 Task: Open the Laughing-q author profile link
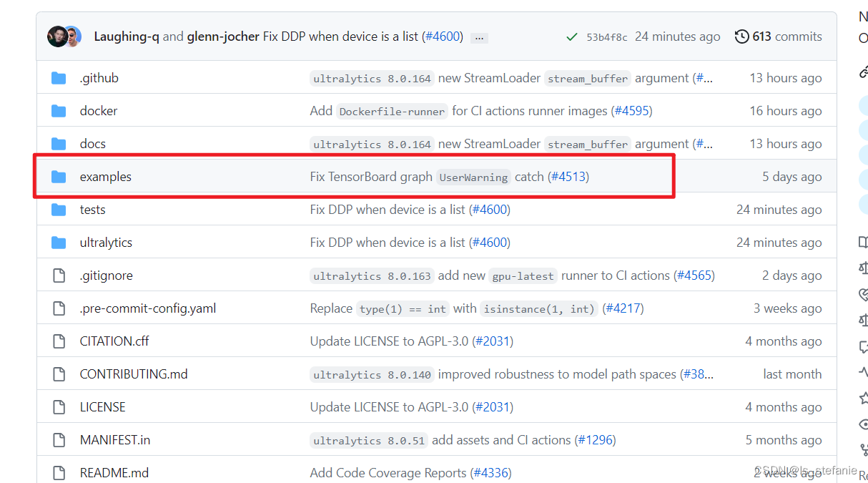pos(127,36)
